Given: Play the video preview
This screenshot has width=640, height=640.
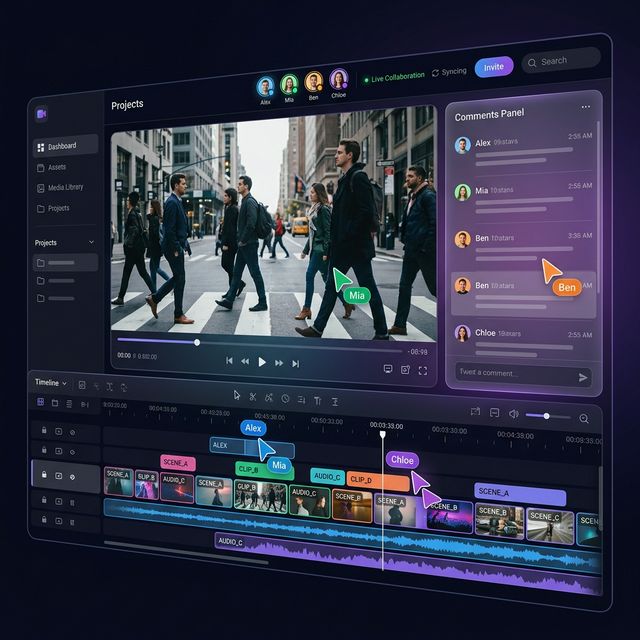Looking at the screenshot, I should (x=262, y=362).
